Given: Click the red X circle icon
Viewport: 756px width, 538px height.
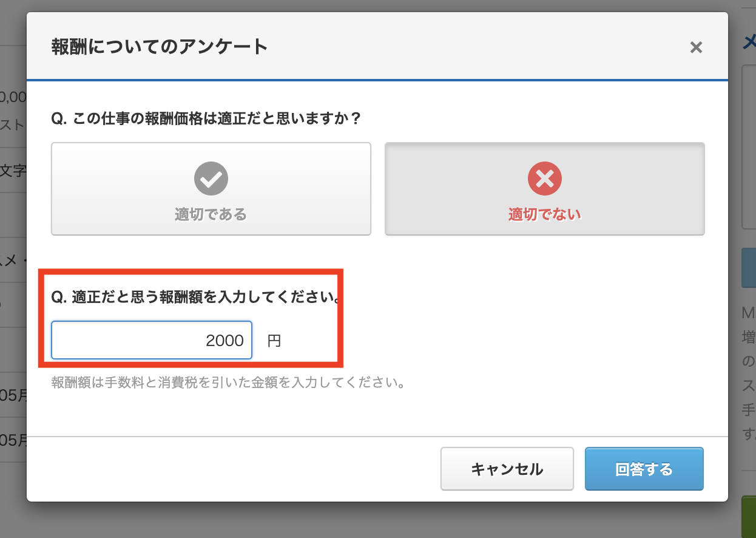Looking at the screenshot, I should [544, 179].
